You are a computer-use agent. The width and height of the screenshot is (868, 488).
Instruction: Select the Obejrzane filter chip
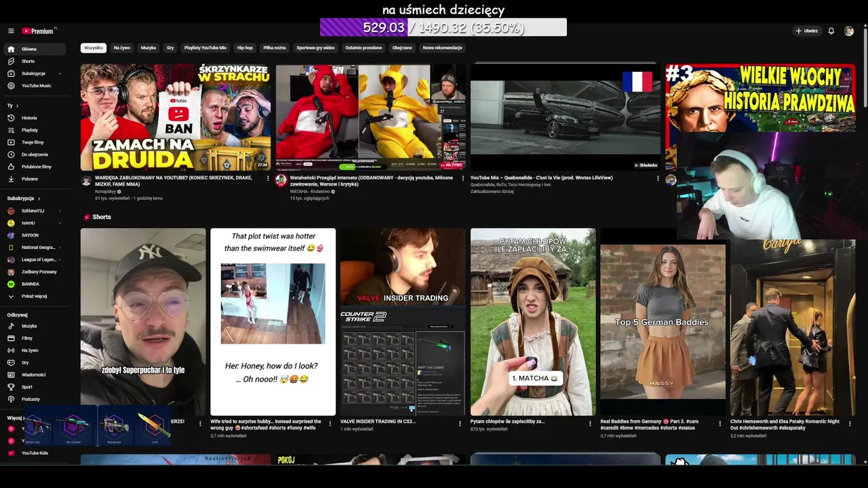click(x=402, y=48)
